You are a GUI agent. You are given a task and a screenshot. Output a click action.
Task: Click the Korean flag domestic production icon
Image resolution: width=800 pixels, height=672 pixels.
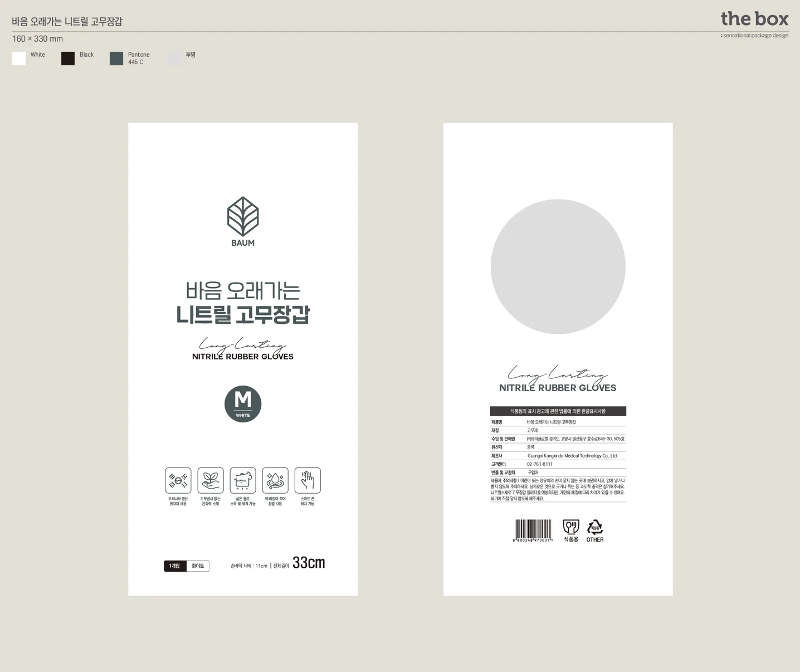point(178,480)
